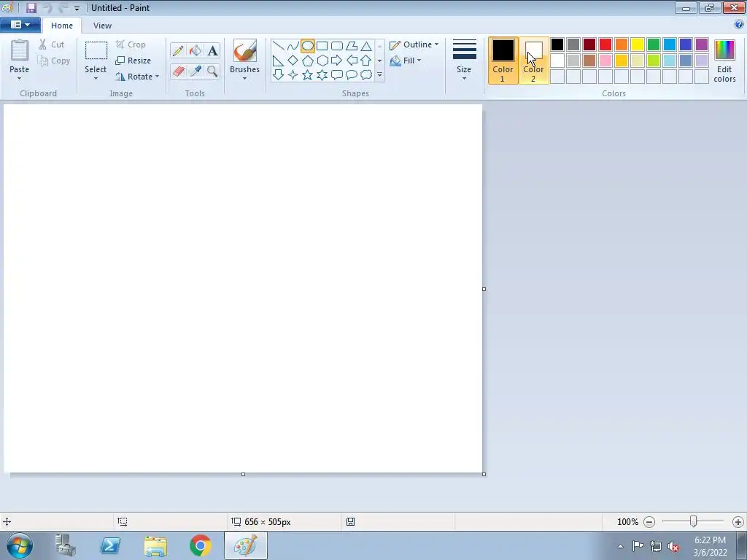
Task: Open Windows Start menu
Action: pyautogui.click(x=20, y=545)
